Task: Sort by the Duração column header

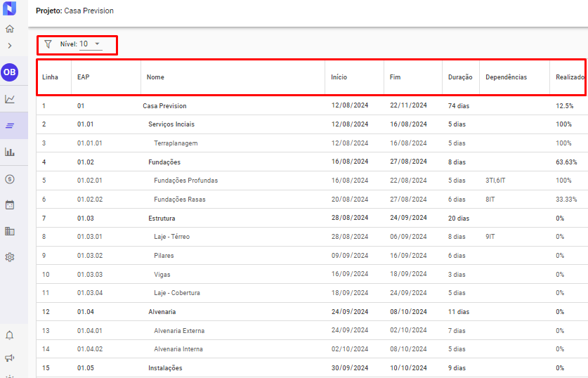Action: [x=460, y=77]
